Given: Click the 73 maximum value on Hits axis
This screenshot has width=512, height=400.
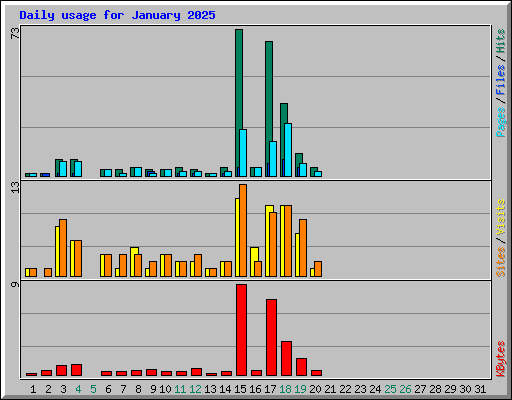Looking at the screenshot, I should click(15, 33).
